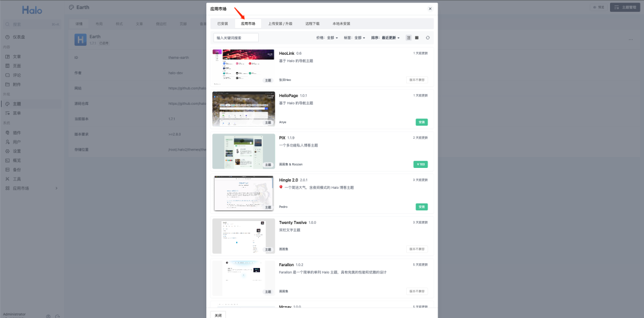Click the Halo logo in the sidebar
Image resolution: width=644 pixels, height=318 pixels.
point(32,10)
